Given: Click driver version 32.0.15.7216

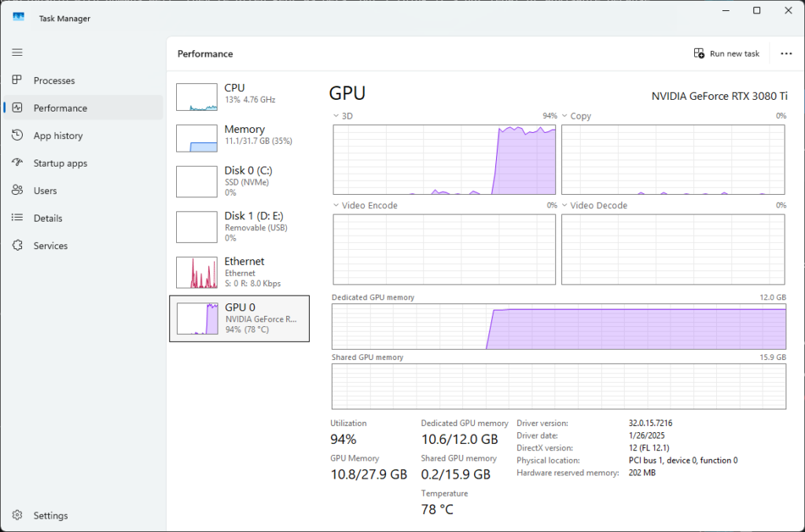Looking at the screenshot, I should coord(650,424).
